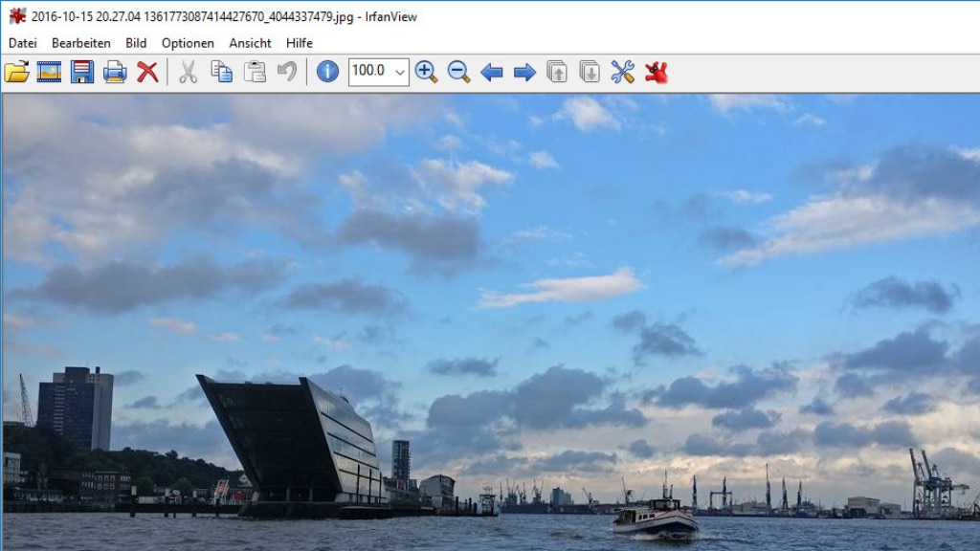
Task: Click the Paste clipboard icon
Action: point(255,72)
